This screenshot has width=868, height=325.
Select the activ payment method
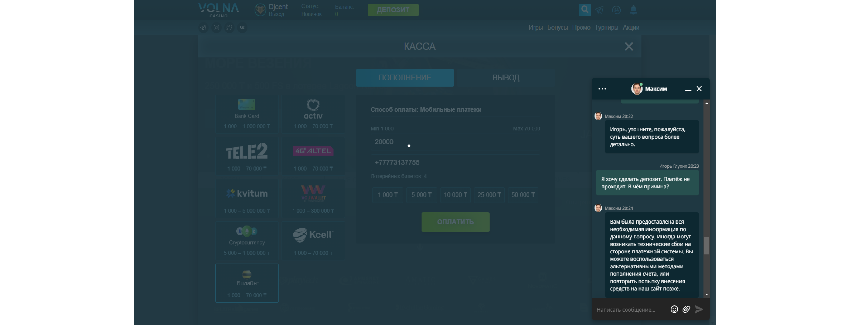point(313,114)
